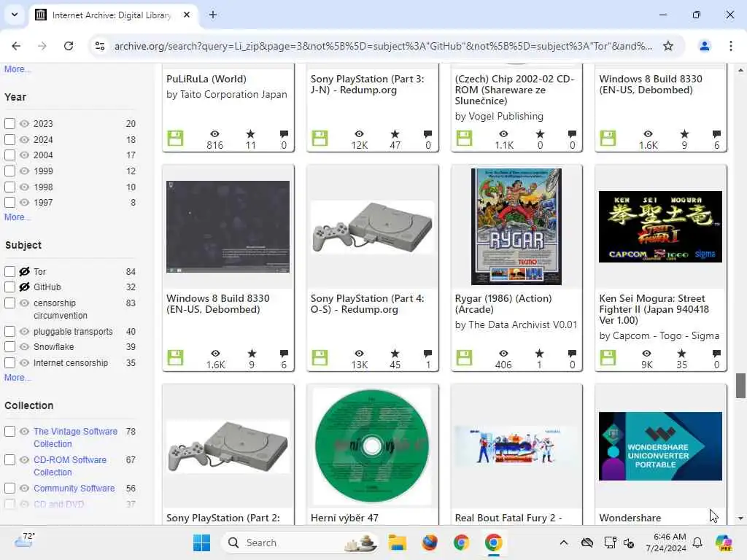This screenshot has width=747, height=560.
Task: Open green Herni výběr 47 disc thumbnail
Action: click(372, 446)
